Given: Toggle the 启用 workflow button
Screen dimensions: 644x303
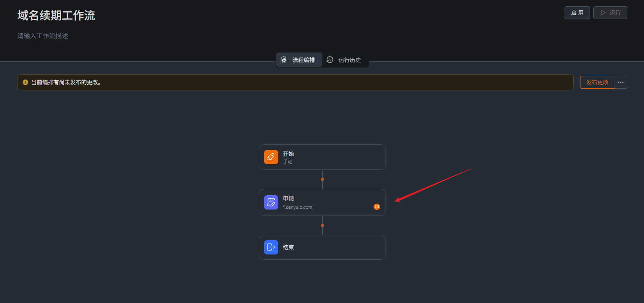Looking at the screenshot, I should 577,13.
